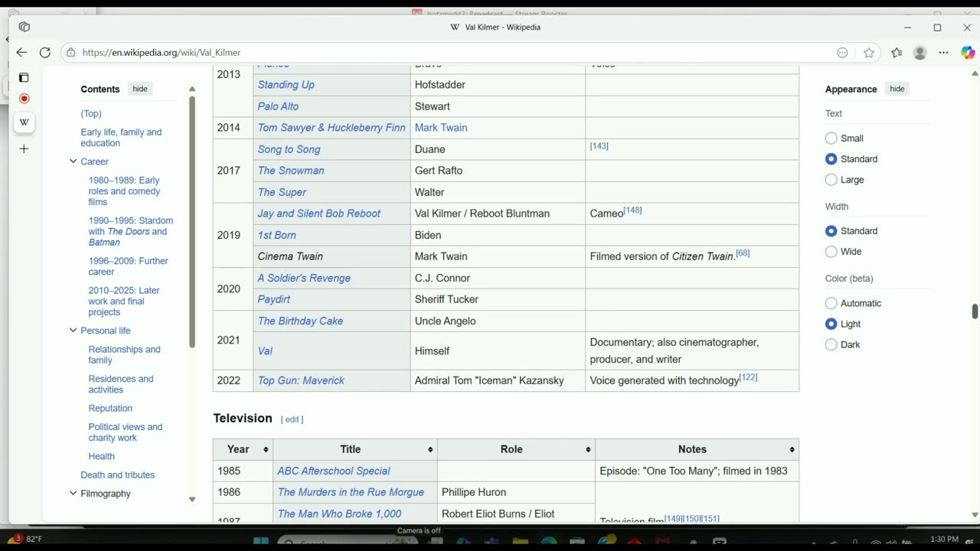This screenshot has width=980, height=551.
Task: Go to Relationships and family section
Action: [x=124, y=355]
